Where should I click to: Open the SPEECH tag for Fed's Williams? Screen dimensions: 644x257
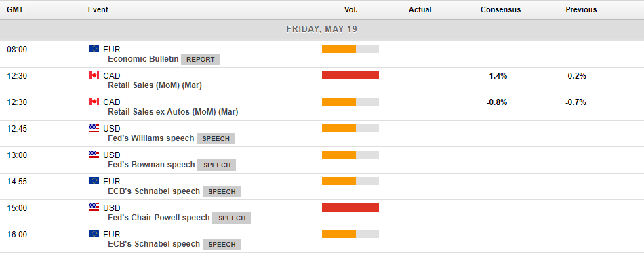pyautogui.click(x=216, y=139)
